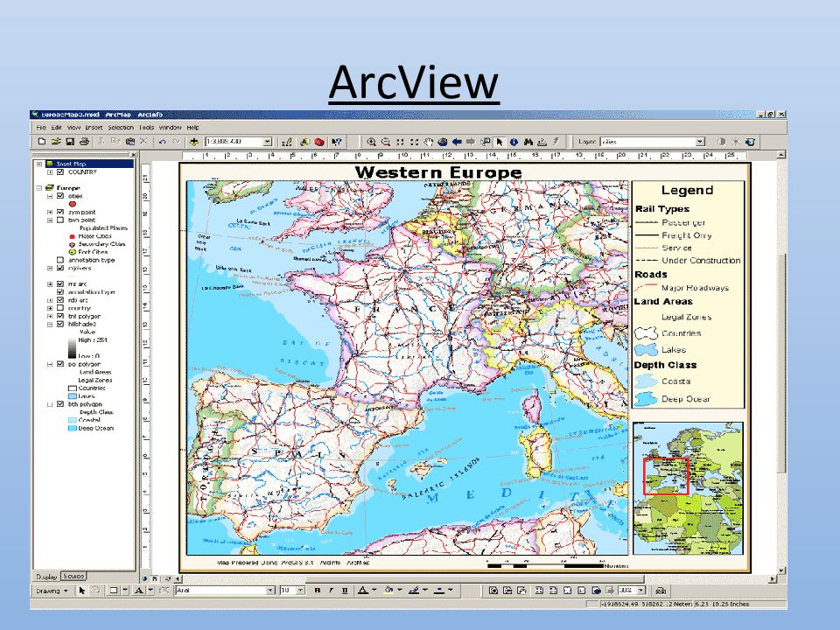Screen dimensions: 840x630
Task: Click the Full Extent globe icon
Action: tap(442, 142)
